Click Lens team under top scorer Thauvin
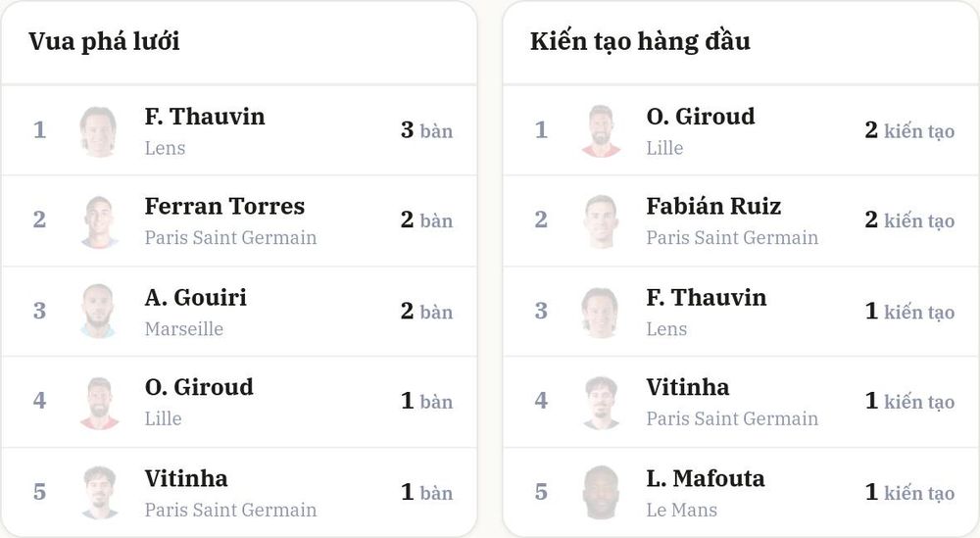This screenshot has width=980, height=538. click(x=165, y=148)
